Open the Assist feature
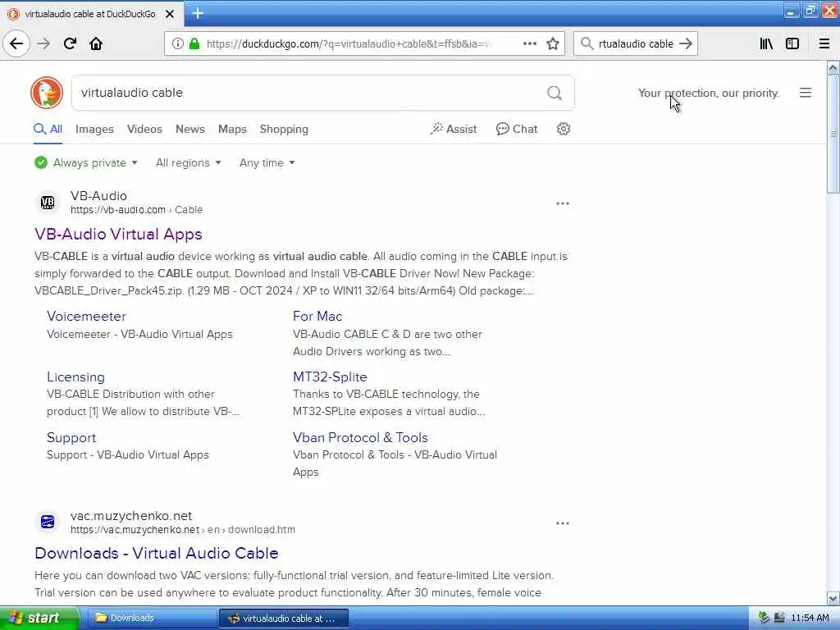The image size is (840, 630). [x=453, y=129]
